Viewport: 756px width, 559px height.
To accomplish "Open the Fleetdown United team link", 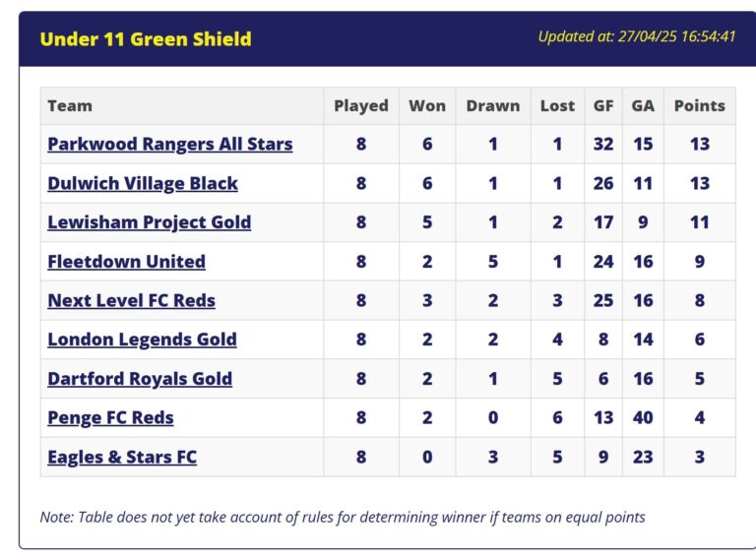I will pos(126,262).
